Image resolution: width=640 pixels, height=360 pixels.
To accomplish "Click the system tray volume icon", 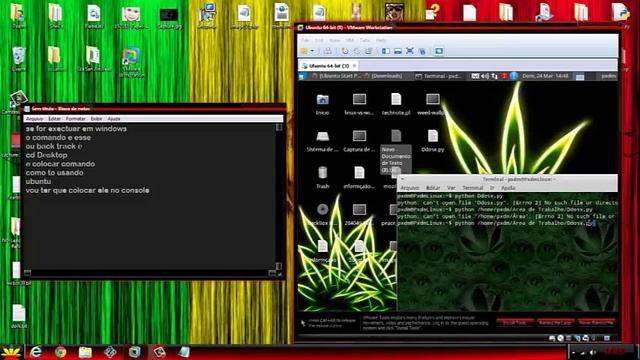I will [593, 352].
